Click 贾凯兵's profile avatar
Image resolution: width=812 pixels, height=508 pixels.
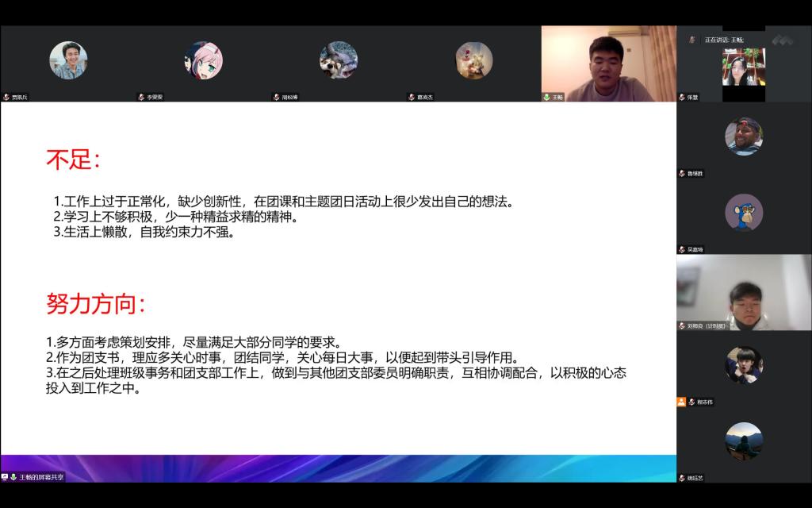(68, 60)
